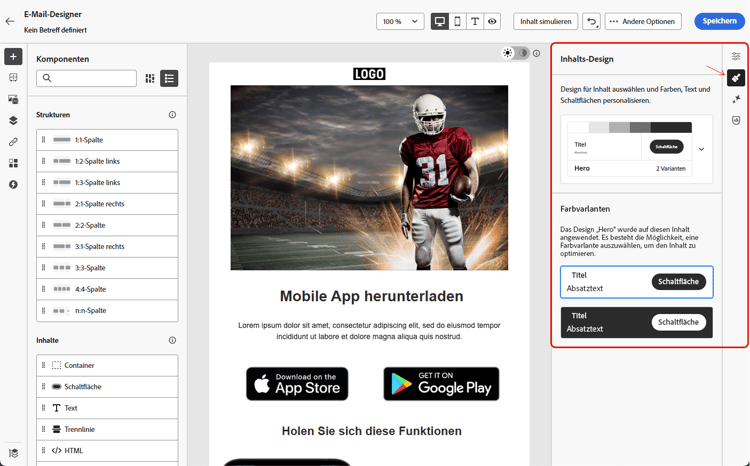Viewport: 750px width, 466px height.
Task: Select the Container content component
Action: (107, 365)
